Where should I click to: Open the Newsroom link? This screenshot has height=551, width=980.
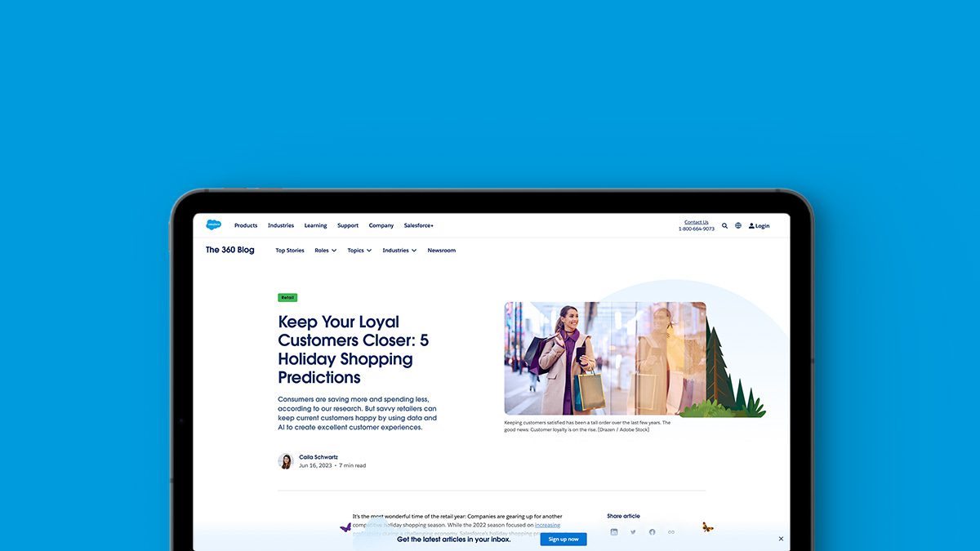point(442,251)
